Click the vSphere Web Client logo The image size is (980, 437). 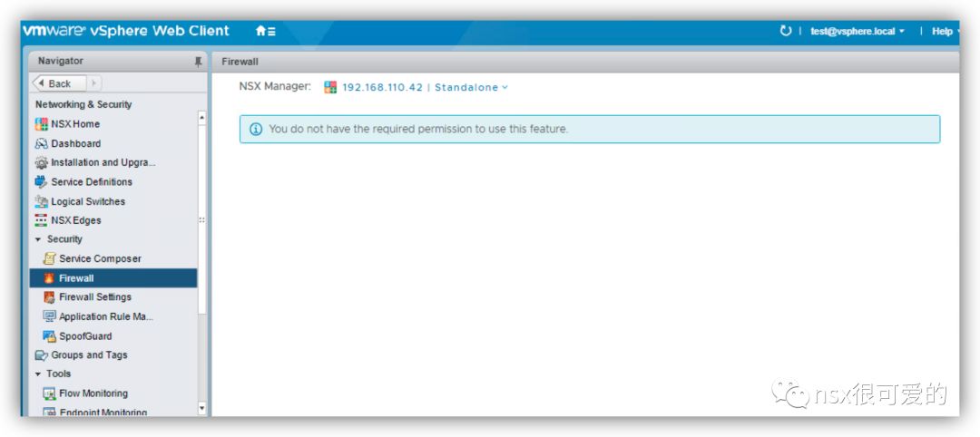(x=126, y=31)
